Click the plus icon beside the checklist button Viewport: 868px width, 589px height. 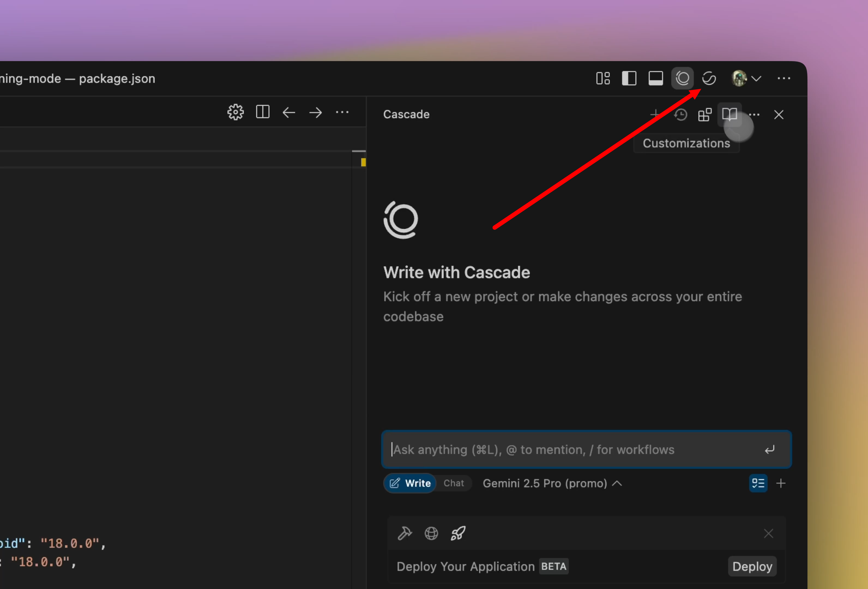781,483
